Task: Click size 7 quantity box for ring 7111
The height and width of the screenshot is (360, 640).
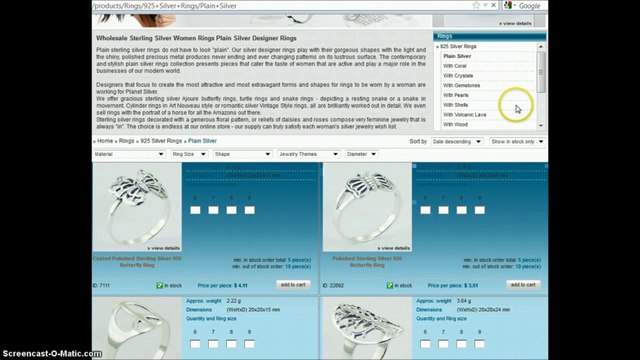Action: click(213, 210)
